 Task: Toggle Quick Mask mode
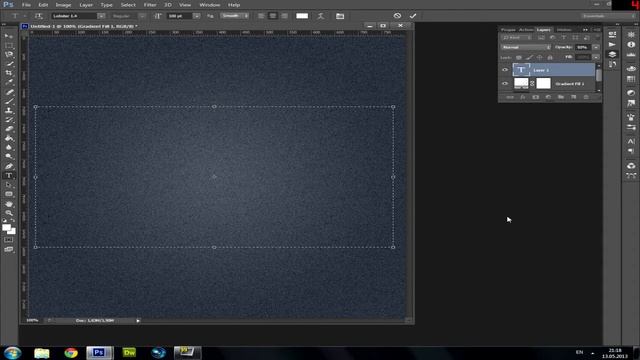pyautogui.click(x=9, y=240)
